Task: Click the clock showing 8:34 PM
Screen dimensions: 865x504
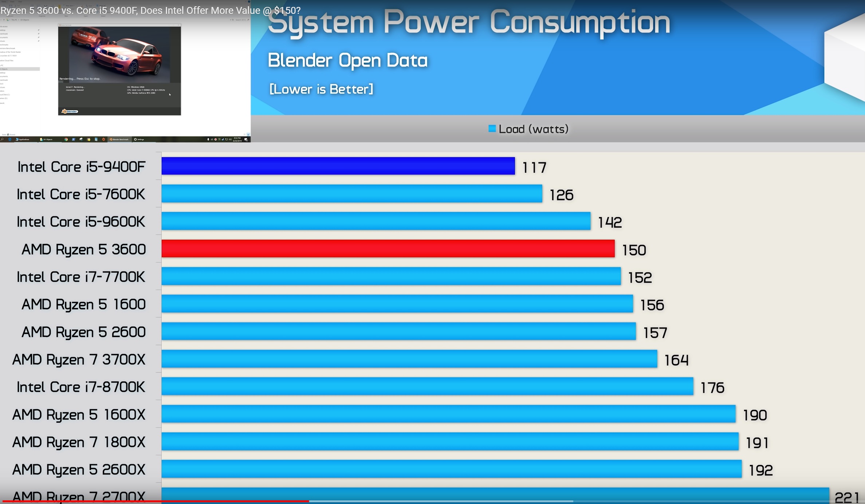Action: (x=237, y=138)
